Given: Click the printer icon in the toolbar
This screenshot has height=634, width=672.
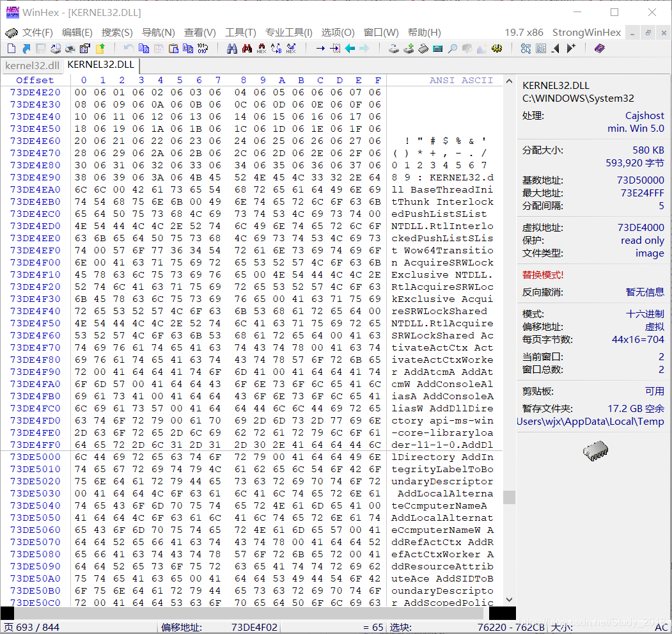Looking at the screenshot, I should pos(70,49).
